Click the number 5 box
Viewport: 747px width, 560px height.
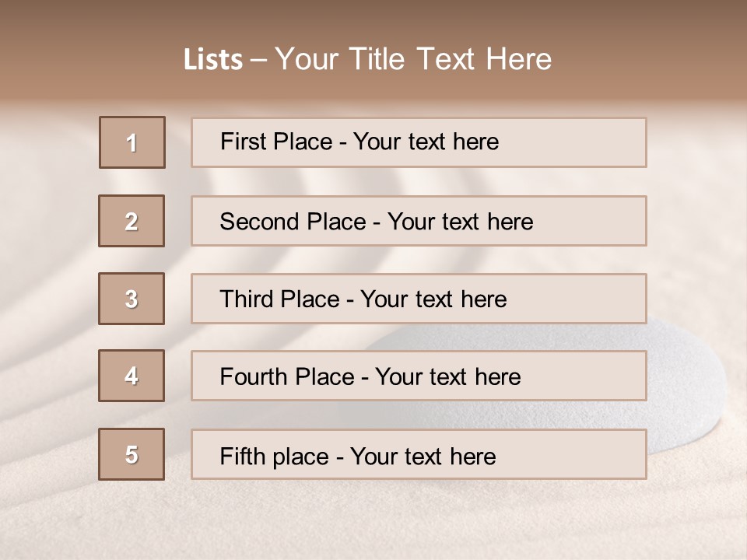[x=132, y=454]
